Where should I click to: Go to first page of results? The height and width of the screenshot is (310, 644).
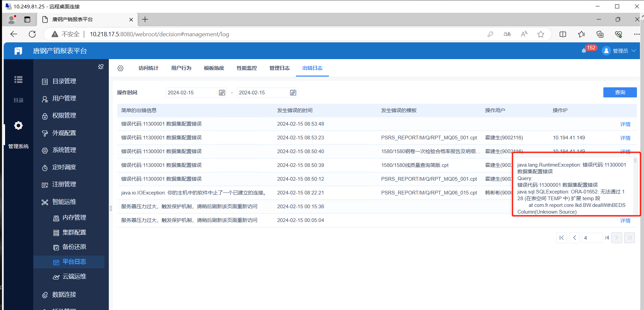click(x=562, y=238)
